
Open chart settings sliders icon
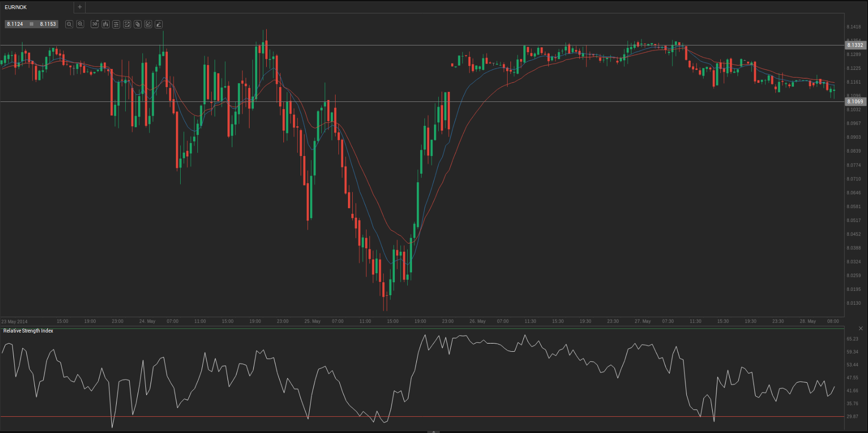pyautogui.click(x=116, y=24)
